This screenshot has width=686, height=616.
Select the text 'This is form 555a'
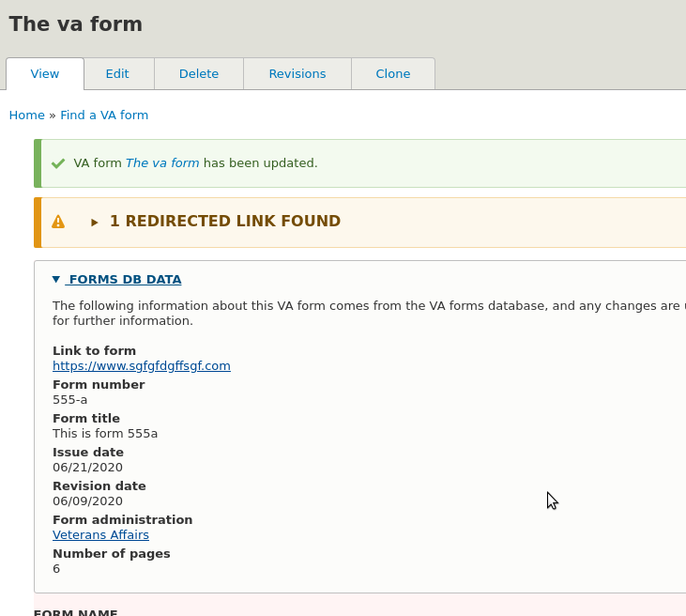click(105, 434)
